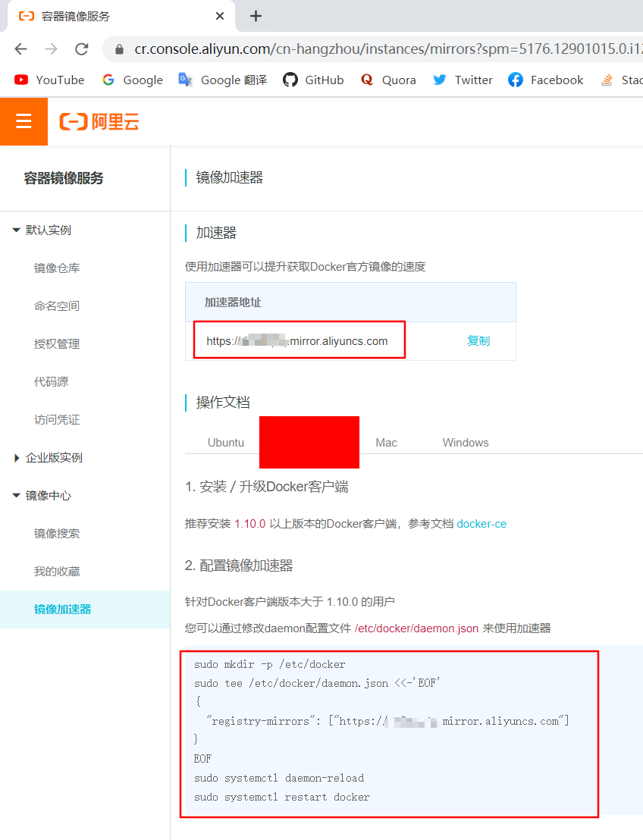
Task: Switch to the Mac tab
Action: click(x=387, y=443)
